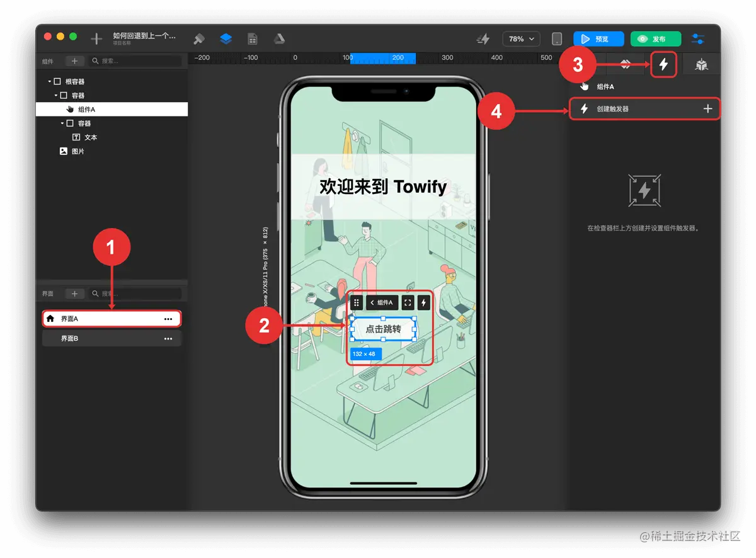This screenshot has width=756, height=558.
Task: Collapse the 根容器 tree node
Action: [49, 82]
